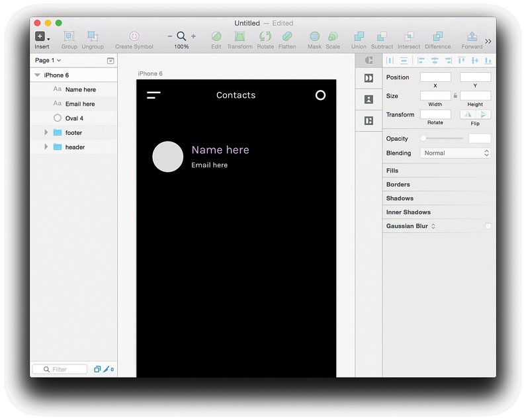
Task: Click the Opacity value field
Action: (x=480, y=138)
